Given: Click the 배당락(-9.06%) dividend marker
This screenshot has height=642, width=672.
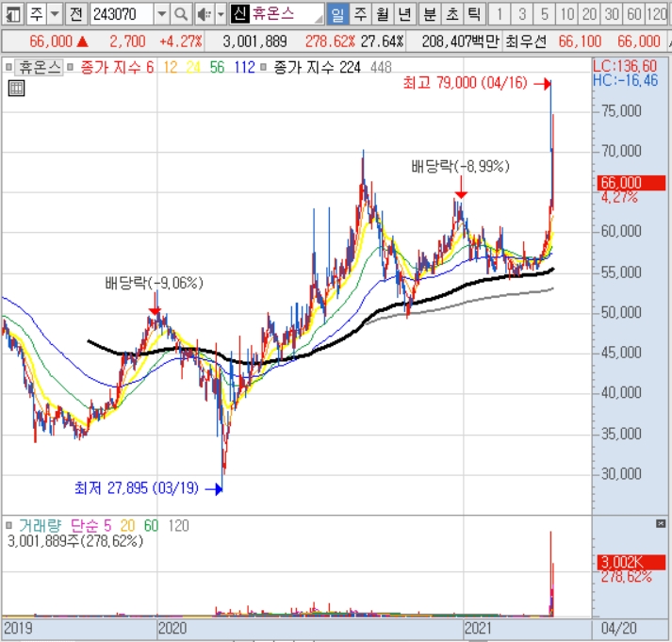Looking at the screenshot, I should pyautogui.click(x=154, y=283).
